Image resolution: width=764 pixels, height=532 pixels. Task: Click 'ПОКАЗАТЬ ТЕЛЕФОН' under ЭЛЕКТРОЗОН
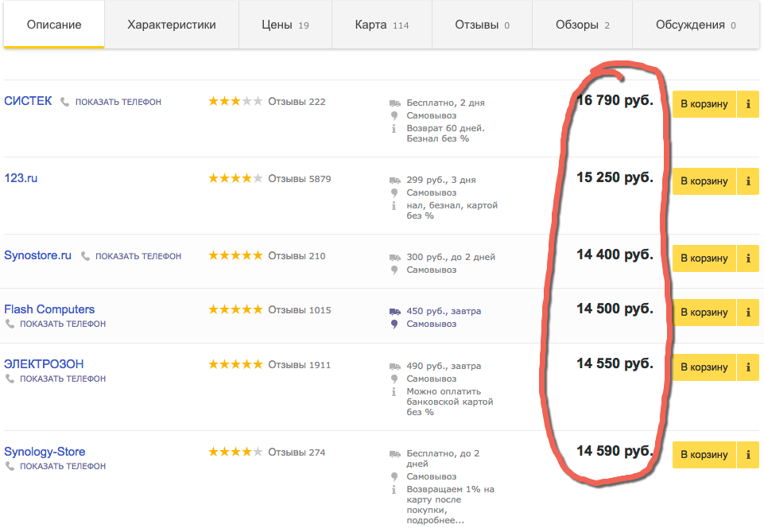62,379
